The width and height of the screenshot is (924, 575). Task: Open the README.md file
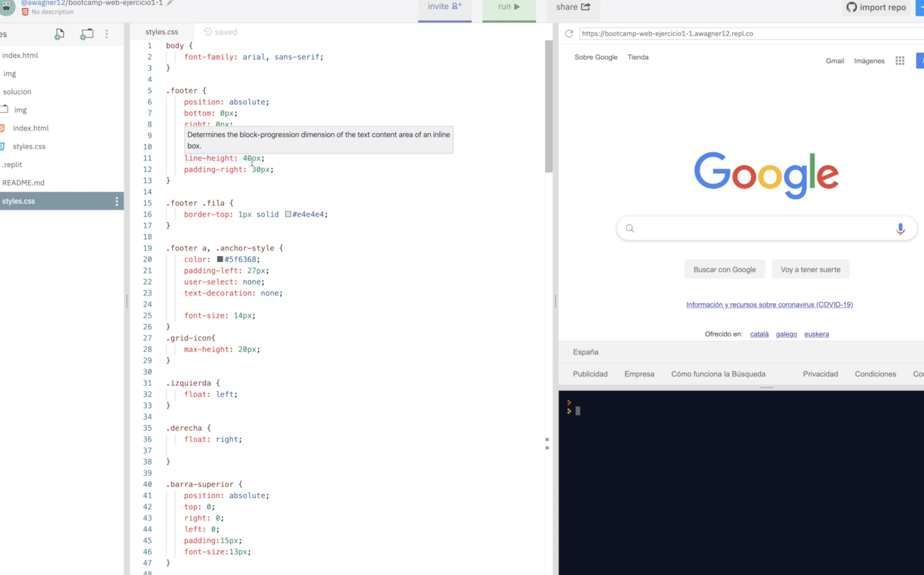coord(23,183)
